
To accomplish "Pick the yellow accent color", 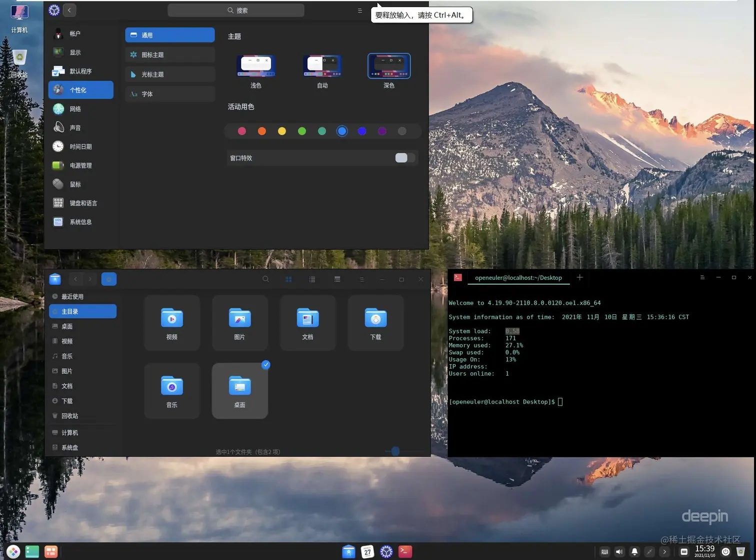I will pos(282,131).
